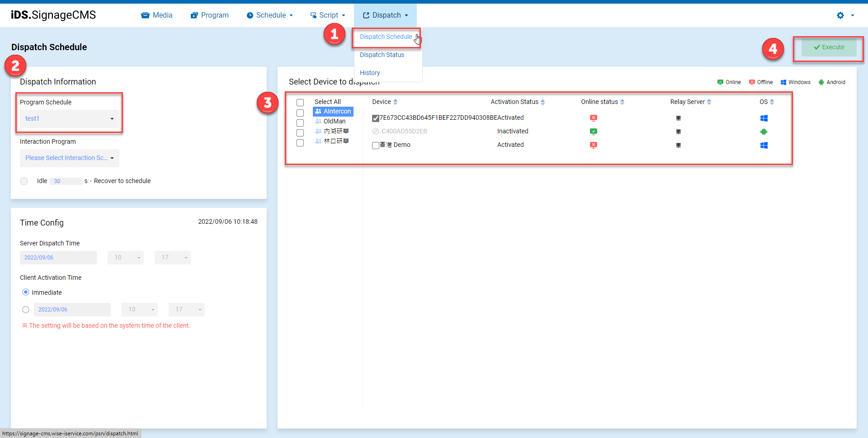
Task: Open the Server Dispatch hour dropdown
Action: 126,258
